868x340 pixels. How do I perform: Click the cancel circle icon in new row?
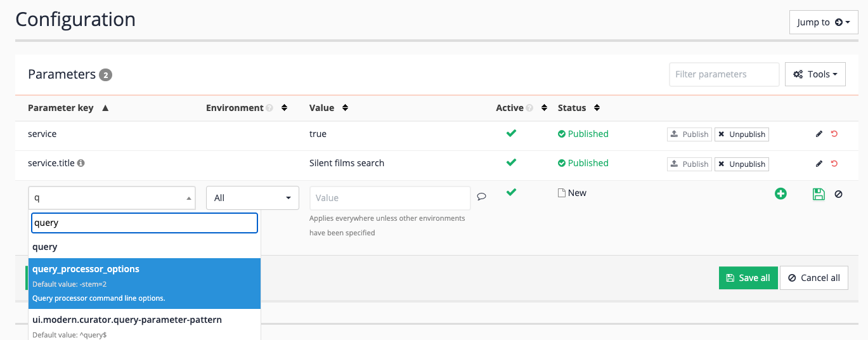pyautogui.click(x=838, y=194)
